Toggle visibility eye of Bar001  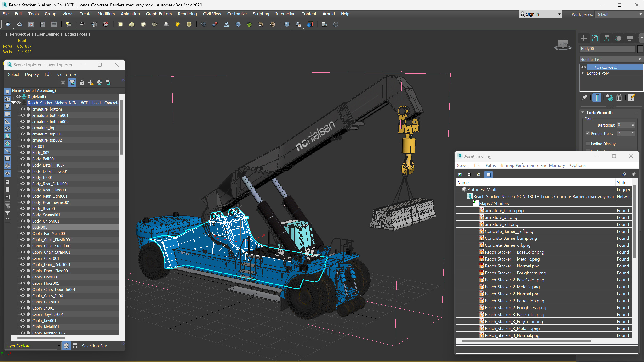point(23,146)
